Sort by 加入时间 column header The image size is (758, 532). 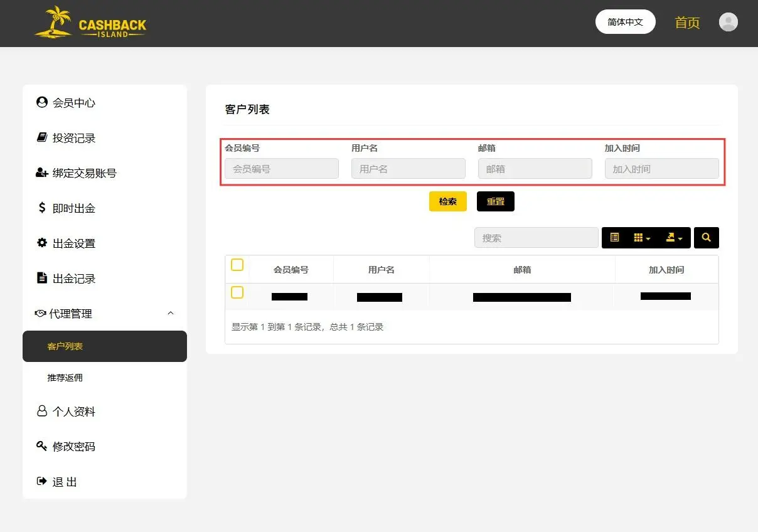(666, 270)
